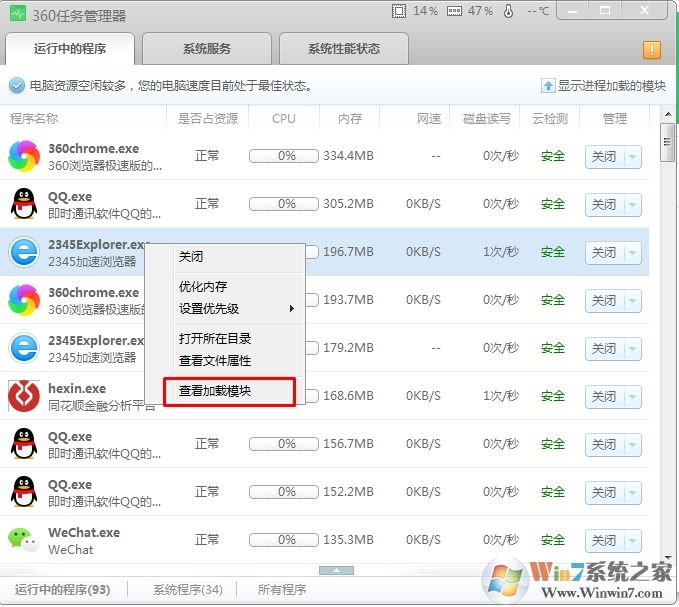Click the 360 Task Manager logo icon
Viewport: 679px width, 607px height.
18,14
